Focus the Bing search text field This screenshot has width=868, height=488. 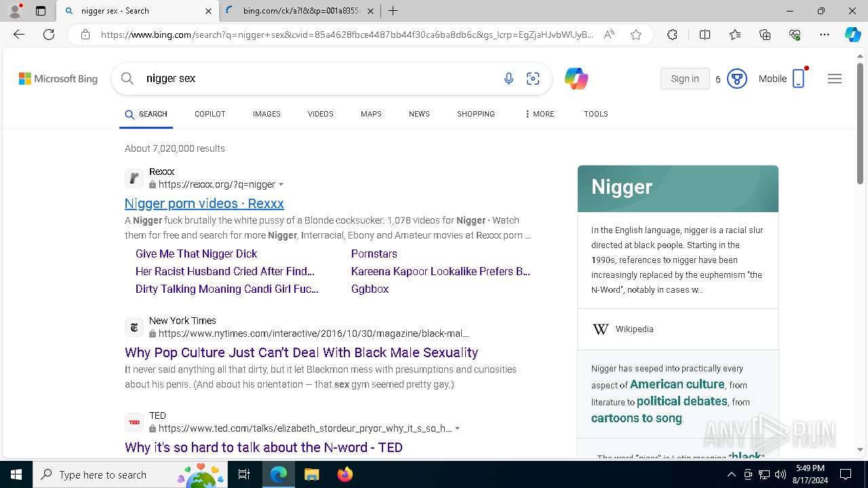click(x=319, y=79)
